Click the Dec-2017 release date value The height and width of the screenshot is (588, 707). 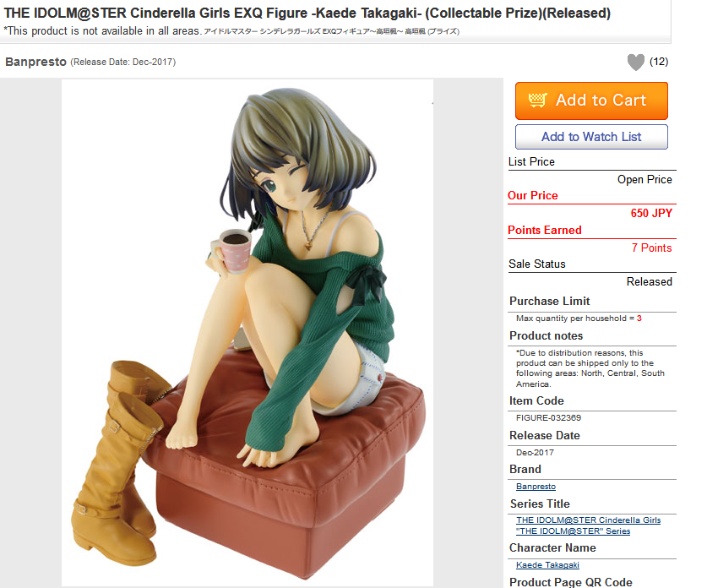tap(535, 453)
